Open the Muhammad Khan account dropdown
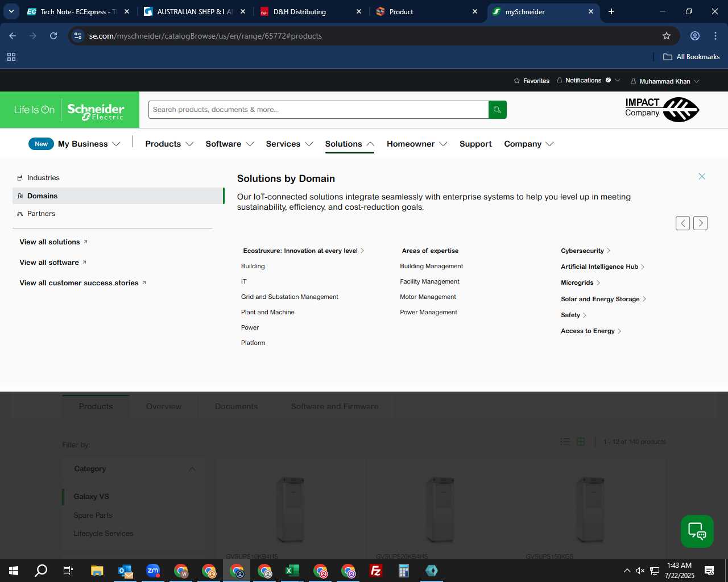 pyautogui.click(x=665, y=81)
